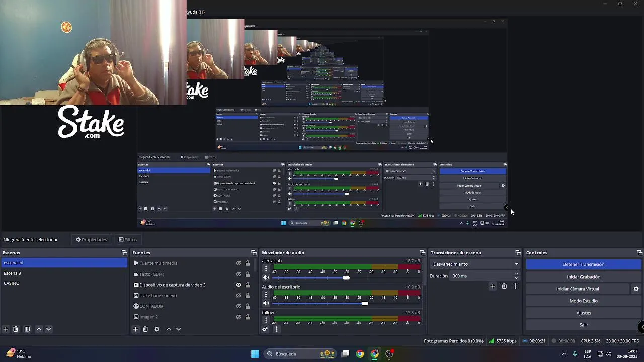This screenshot has height=362, width=644.
Task: Remove scene transition with trash icon
Action: (504, 286)
